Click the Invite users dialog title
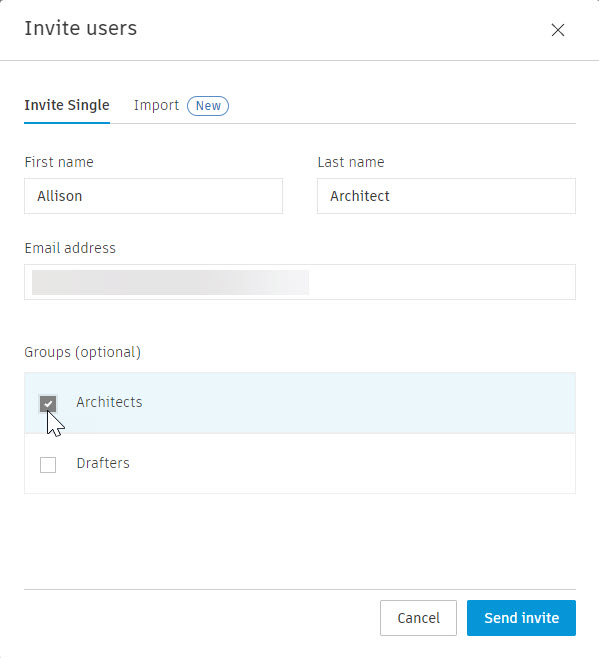The height and width of the screenshot is (658, 599). point(81,28)
